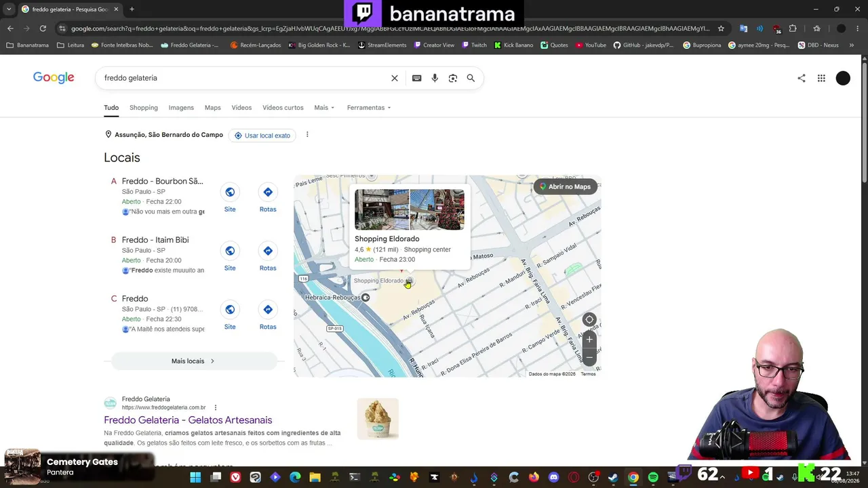Select the Freddo - Bourbon listing title
This screenshot has width=868, height=488.
162,181
